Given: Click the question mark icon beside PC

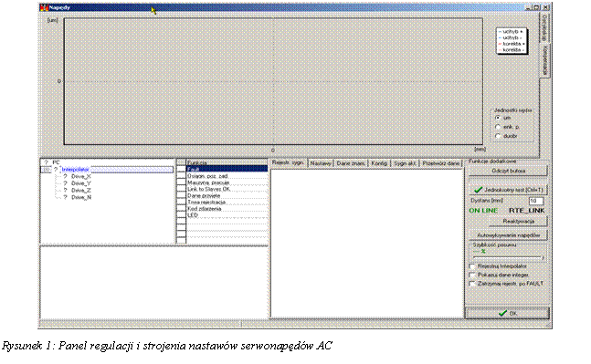Looking at the screenshot, I should pyautogui.click(x=47, y=162).
